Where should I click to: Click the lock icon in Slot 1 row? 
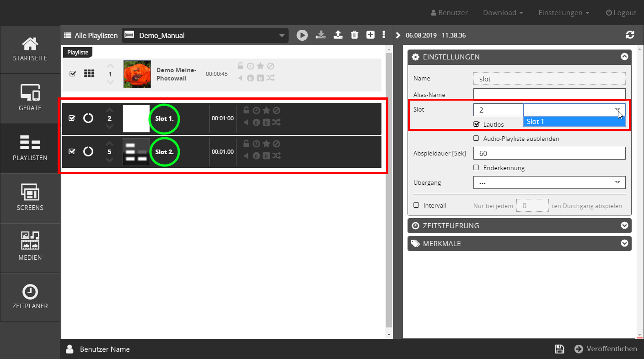(x=246, y=110)
